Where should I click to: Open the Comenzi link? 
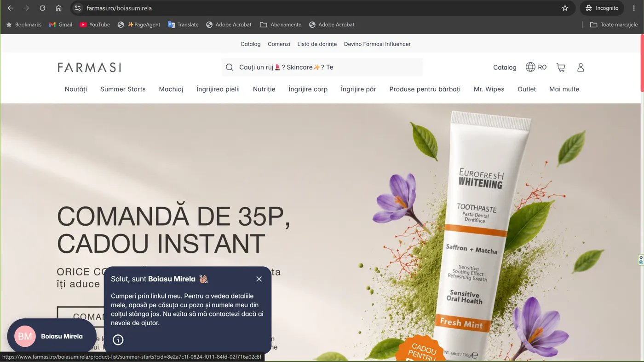[x=279, y=44]
